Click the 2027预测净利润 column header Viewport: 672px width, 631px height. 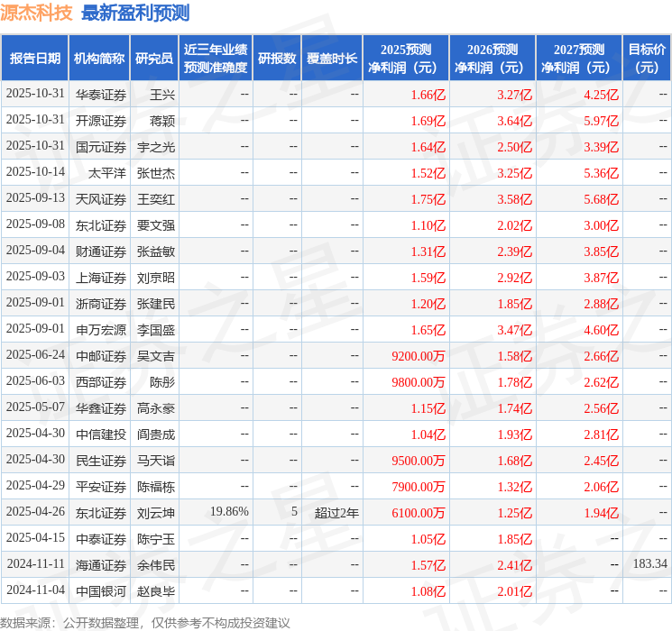tap(579, 59)
